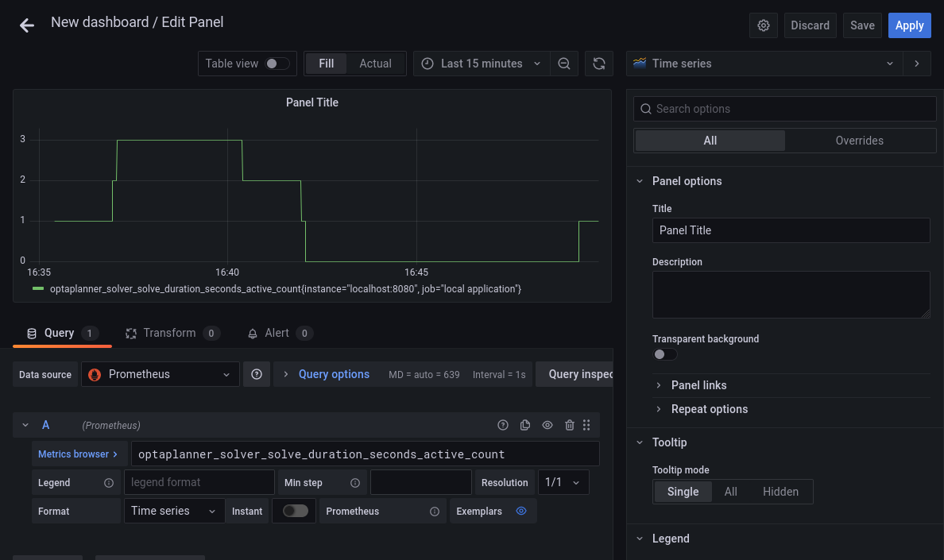The image size is (944, 560).
Task: Enable Transparent background toggle
Action: (664, 353)
